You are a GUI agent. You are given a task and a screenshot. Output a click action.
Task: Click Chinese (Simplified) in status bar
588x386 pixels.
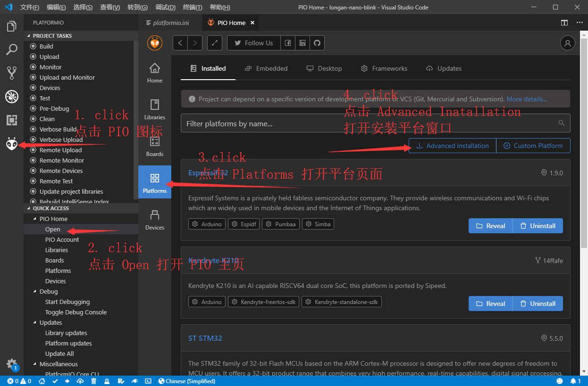tap(187, 381)
